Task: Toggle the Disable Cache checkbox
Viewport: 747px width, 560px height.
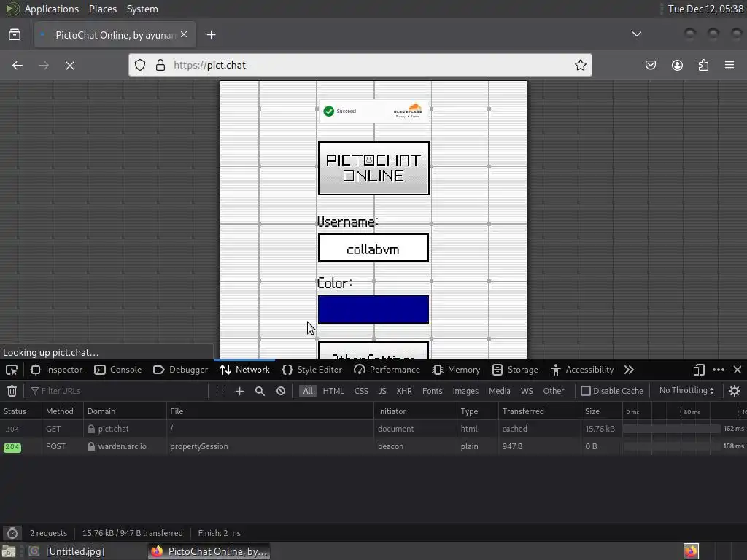Action: click(x=586, y=391)
